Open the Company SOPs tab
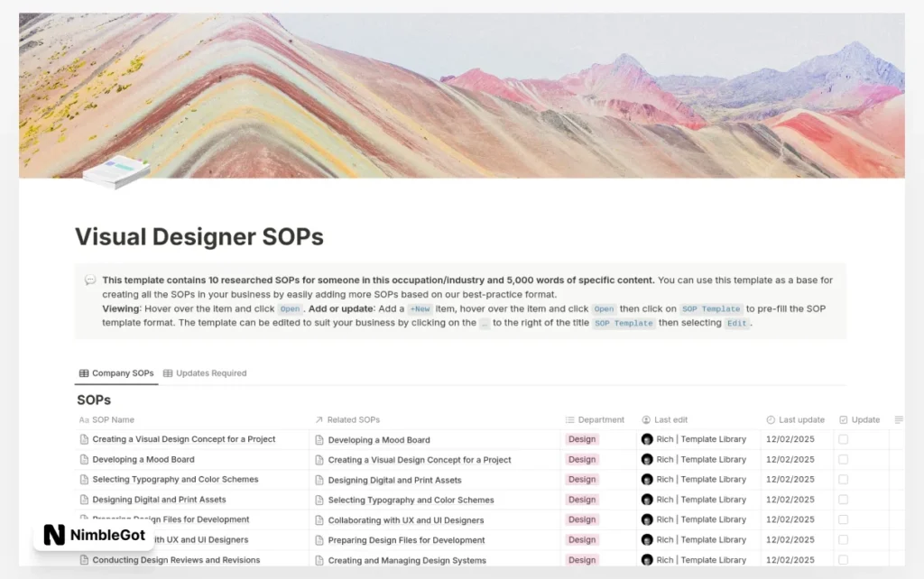Image resolution: width=924 pixels, height=579 pixels. coord(116,372)
